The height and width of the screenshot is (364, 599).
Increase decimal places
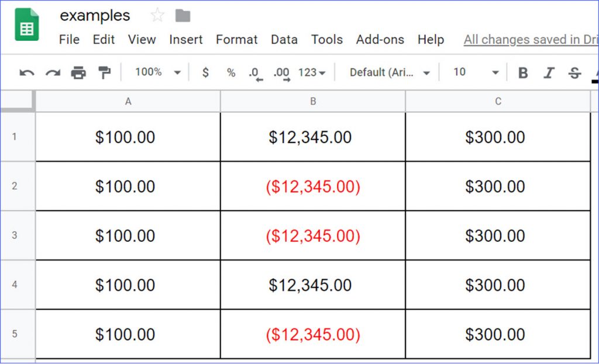281,72
